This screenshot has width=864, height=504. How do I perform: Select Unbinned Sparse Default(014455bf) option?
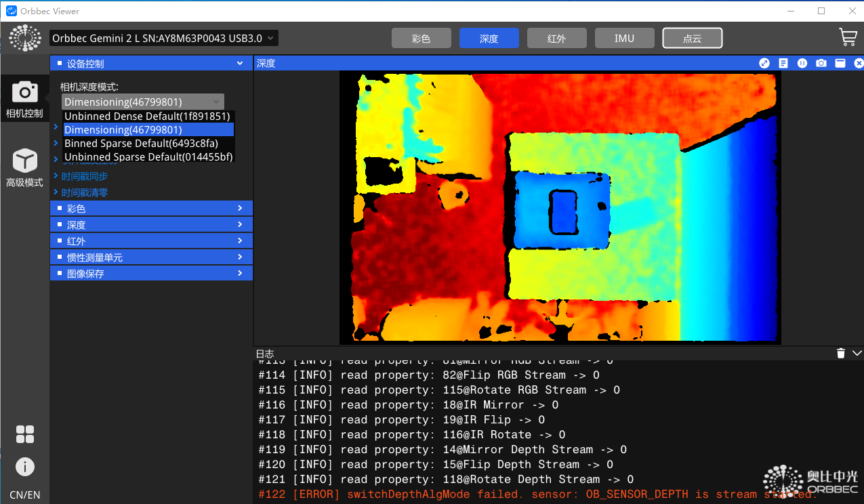[x=148, y=157]
